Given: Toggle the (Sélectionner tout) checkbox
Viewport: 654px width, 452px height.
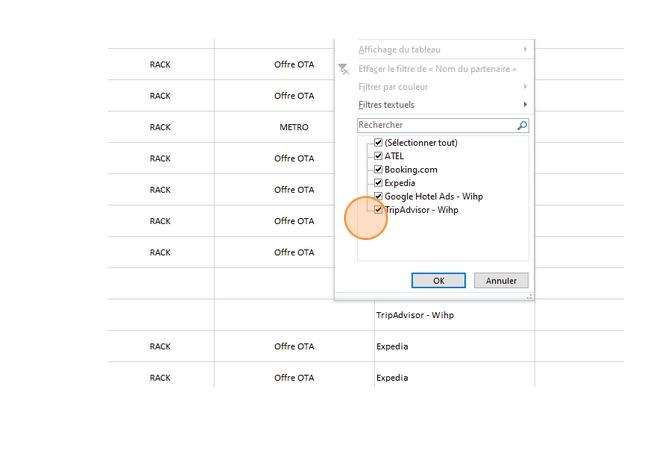Looking at the screenshot, I should click(378, 143).
